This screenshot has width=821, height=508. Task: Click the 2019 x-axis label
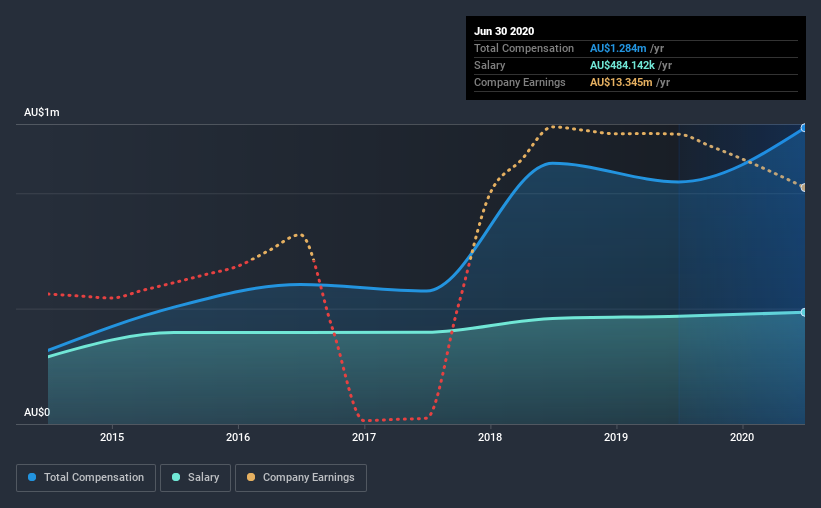[x=616, y=437]
